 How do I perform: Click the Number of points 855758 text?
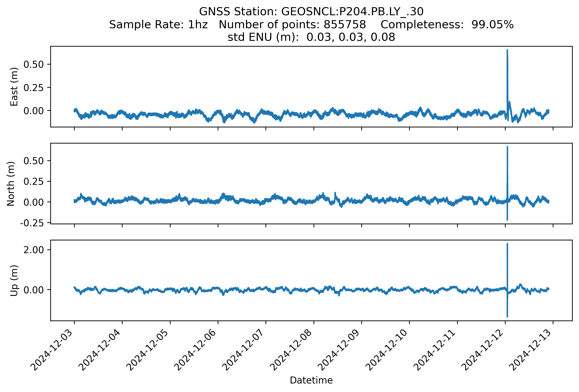pos(292,25)
